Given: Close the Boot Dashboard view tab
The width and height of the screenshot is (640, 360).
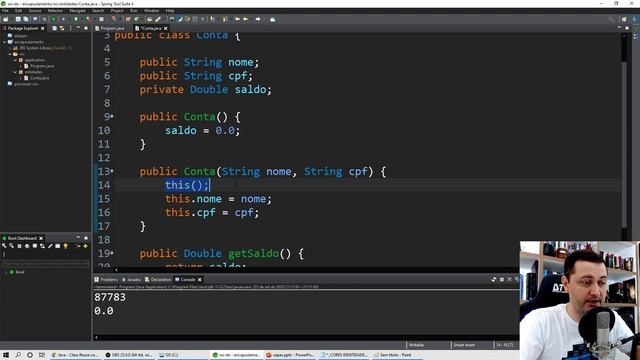Looking at the screenshot, I should click(x=41, y=238).
